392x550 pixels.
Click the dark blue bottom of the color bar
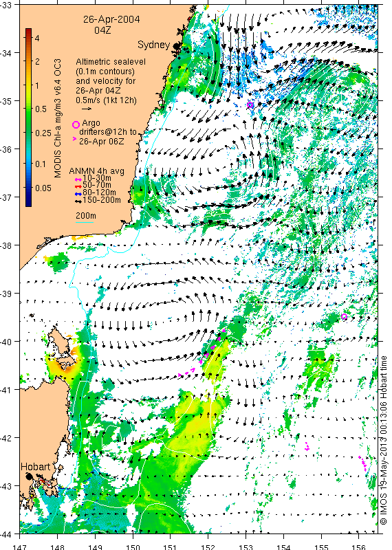28,203
